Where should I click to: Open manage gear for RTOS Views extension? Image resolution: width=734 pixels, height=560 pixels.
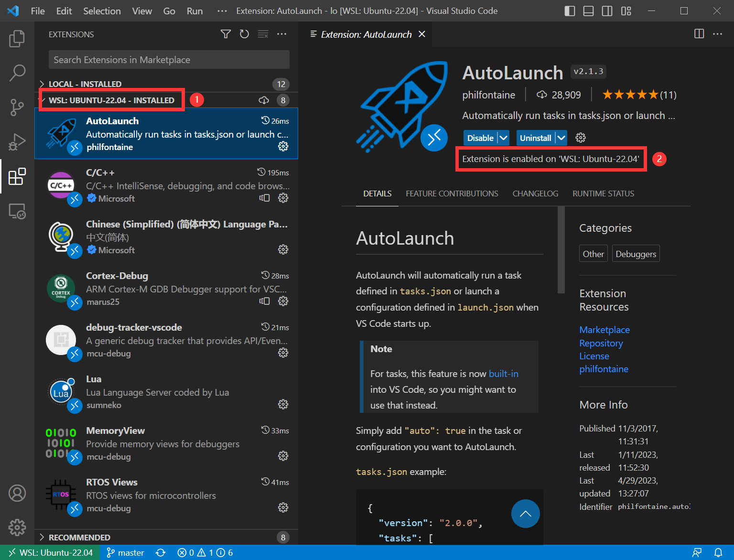(283, 507)
